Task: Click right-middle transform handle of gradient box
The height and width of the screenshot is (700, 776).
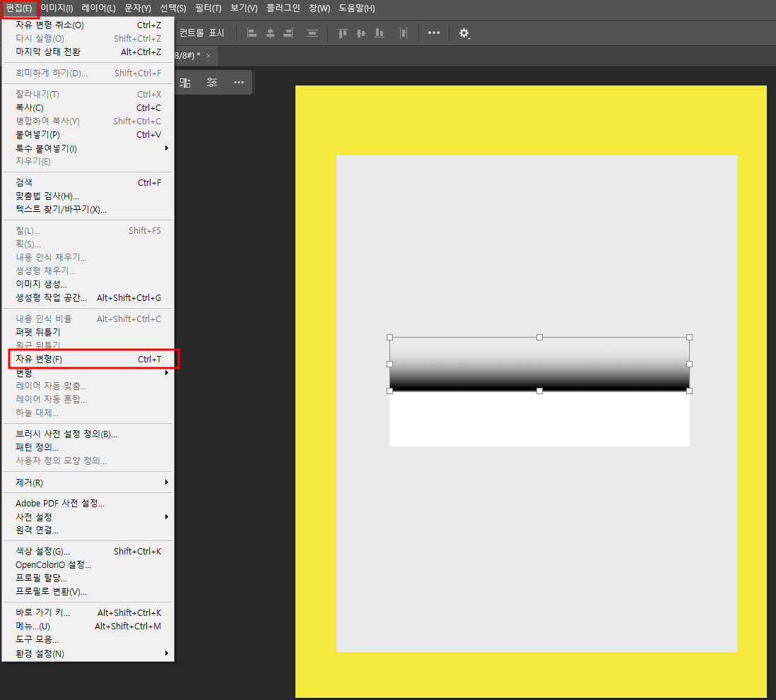Action: [689, 364]
